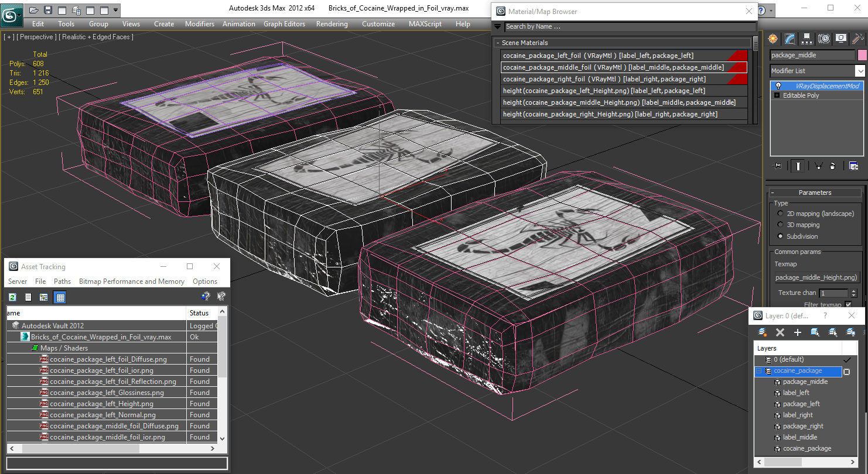Toggle the cocaine_package layer box

coord(846,371)
